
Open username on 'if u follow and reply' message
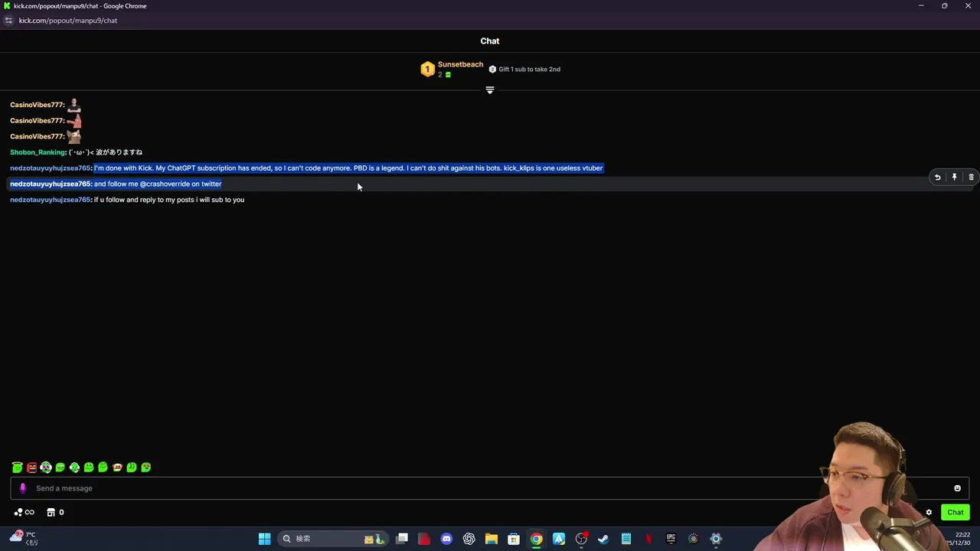(51, 200)
